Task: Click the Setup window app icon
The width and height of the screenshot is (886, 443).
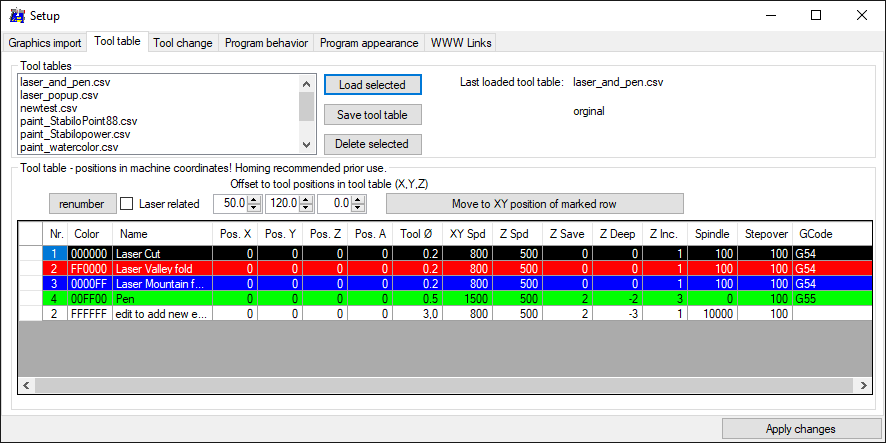Action: (17, 16)
